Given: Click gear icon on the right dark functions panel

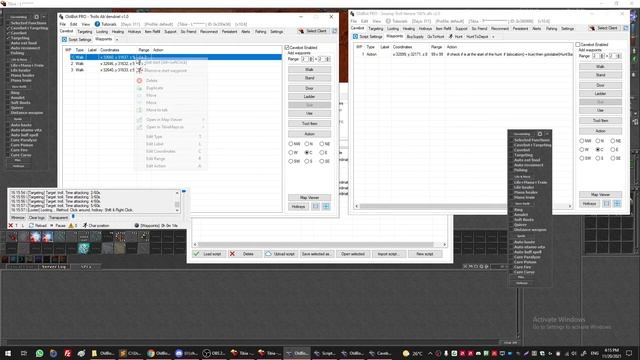Looking at the screenshot, I should tap(540, 134).
